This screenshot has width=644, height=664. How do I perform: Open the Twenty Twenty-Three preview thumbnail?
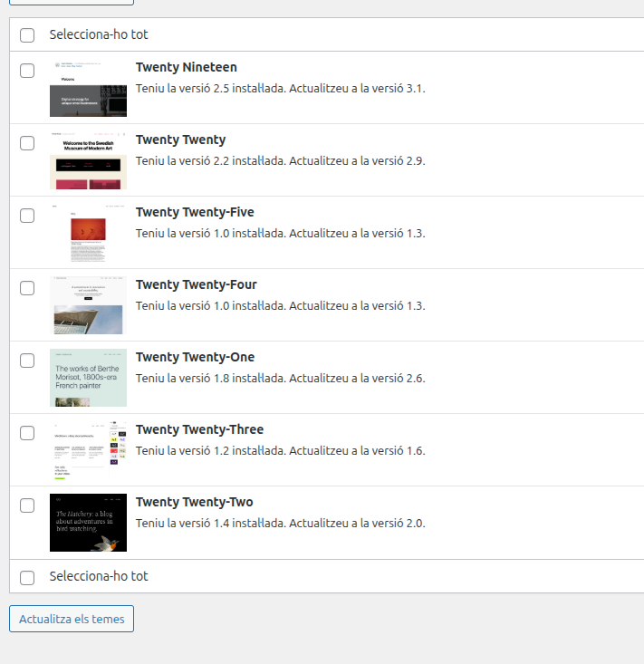point(88,450)
